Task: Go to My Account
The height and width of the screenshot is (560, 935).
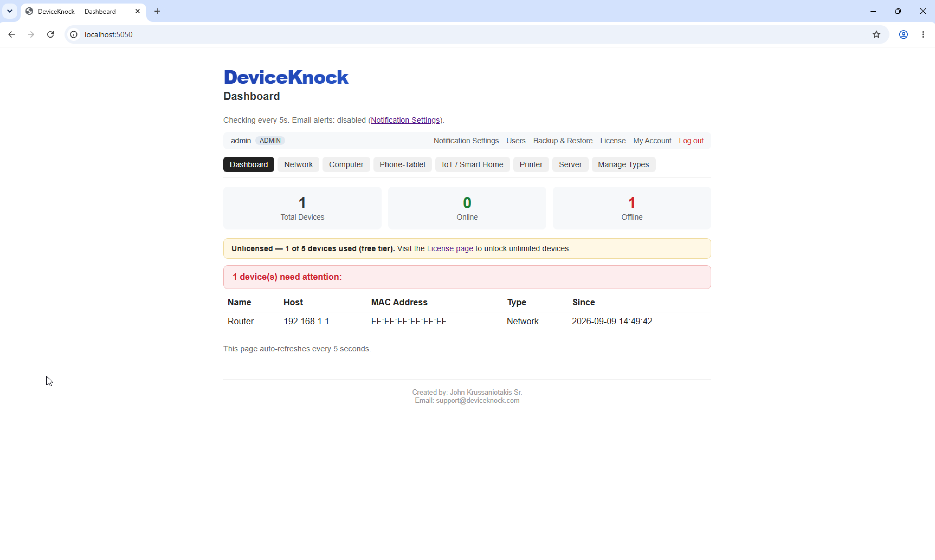Action: pos(652,141)
